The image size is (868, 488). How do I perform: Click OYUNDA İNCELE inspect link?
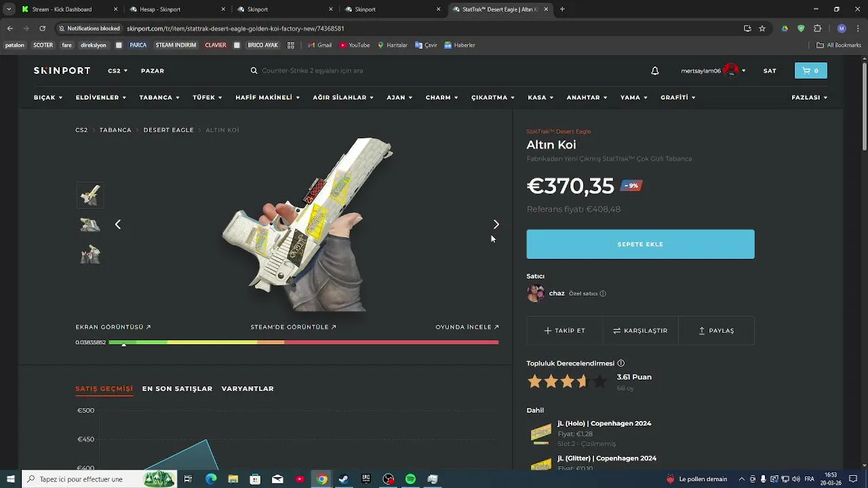pos(467,327)
